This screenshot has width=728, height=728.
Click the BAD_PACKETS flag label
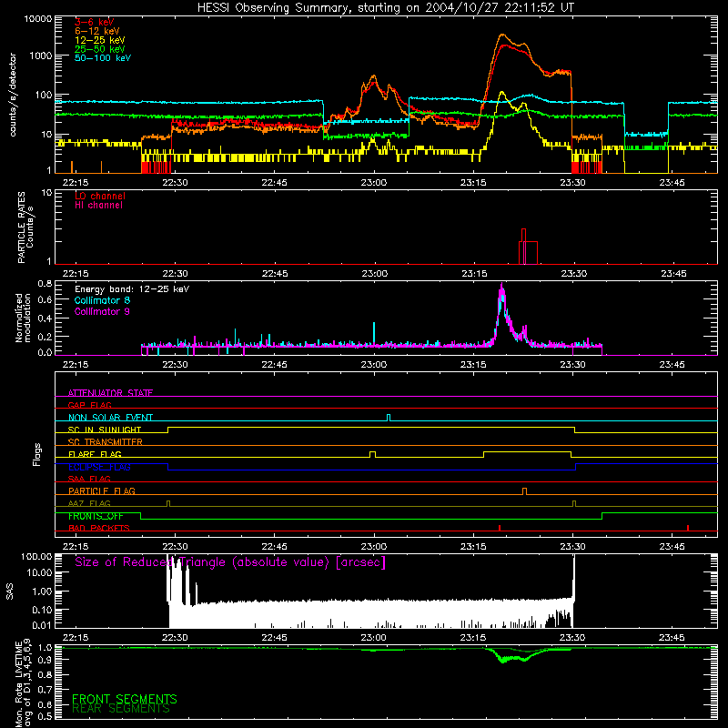tap(99, 528)
